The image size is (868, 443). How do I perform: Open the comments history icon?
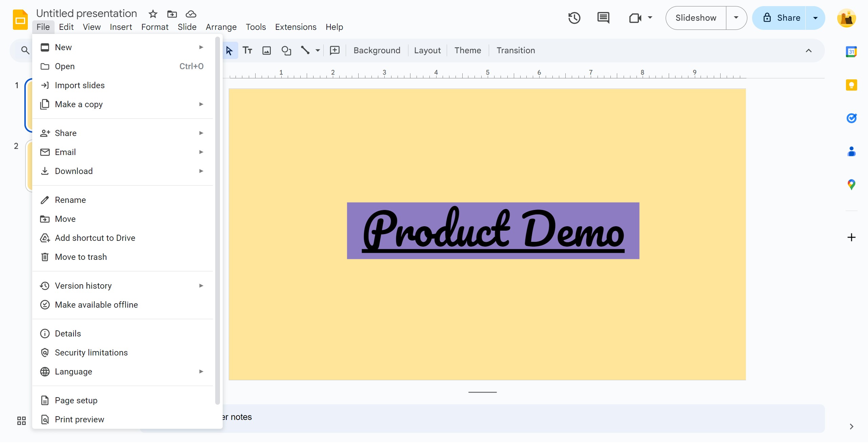pos(603,18)
